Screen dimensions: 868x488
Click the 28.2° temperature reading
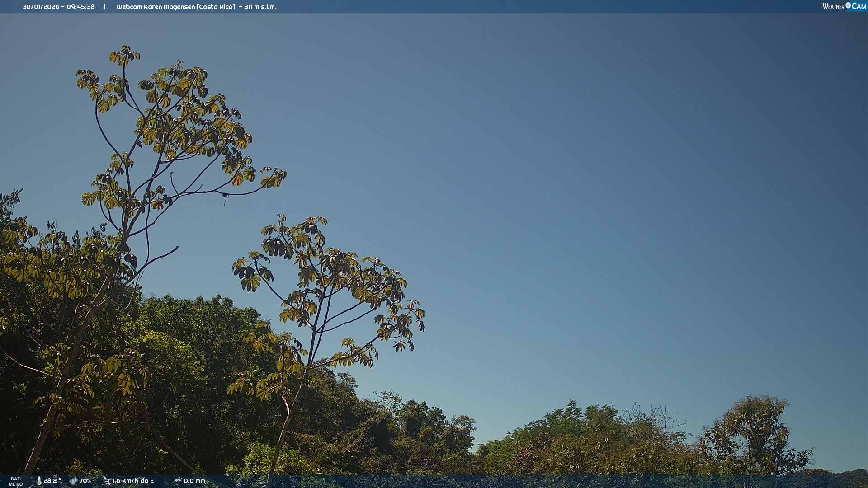(52, 481)
